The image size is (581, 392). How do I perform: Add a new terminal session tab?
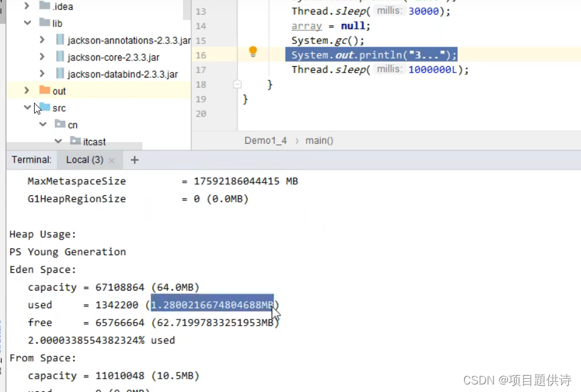coord(134,160)
